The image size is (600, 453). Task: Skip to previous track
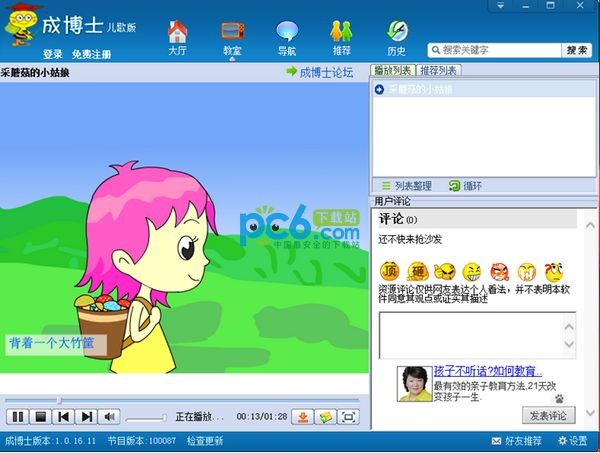64,417
